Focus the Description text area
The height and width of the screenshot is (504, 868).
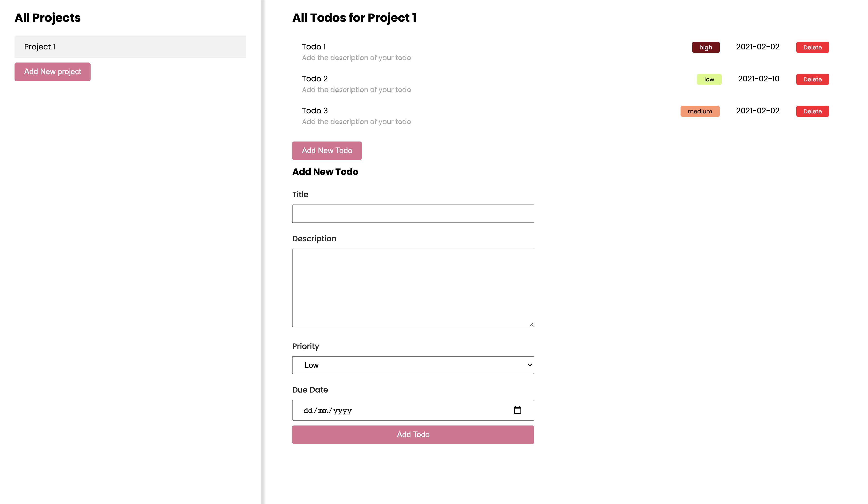point(413,288)
